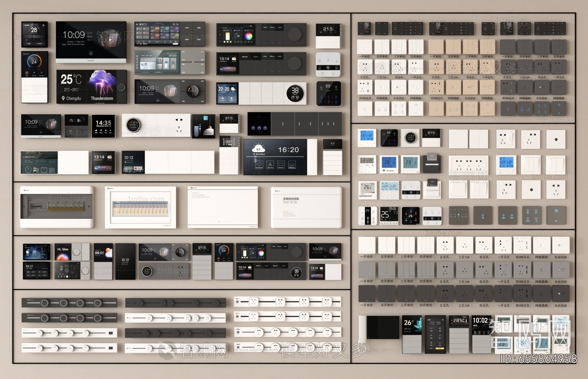
Task: Toggle the middle purple power button
Action: [x=259, y=128]
